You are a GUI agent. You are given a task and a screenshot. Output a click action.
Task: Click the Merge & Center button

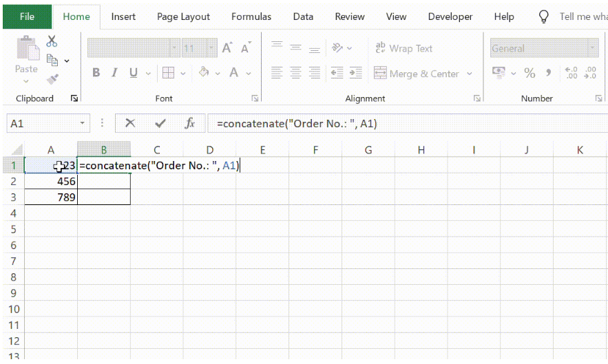(x=417, y=73)
